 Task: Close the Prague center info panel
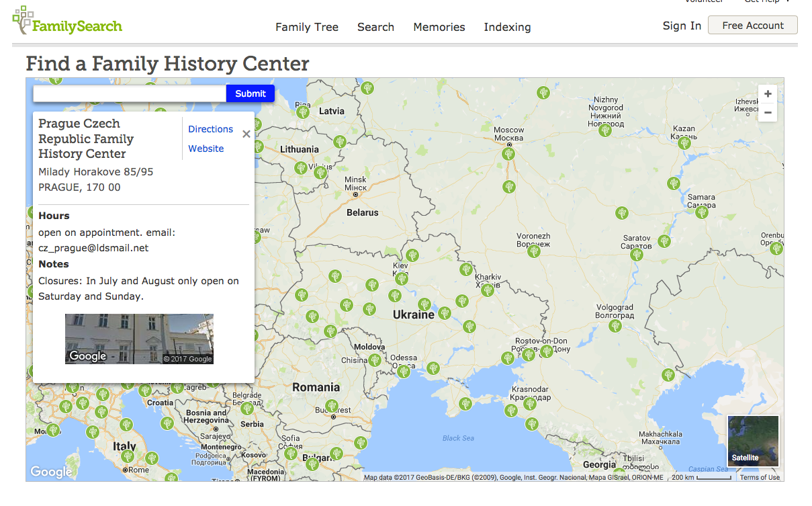246,134
